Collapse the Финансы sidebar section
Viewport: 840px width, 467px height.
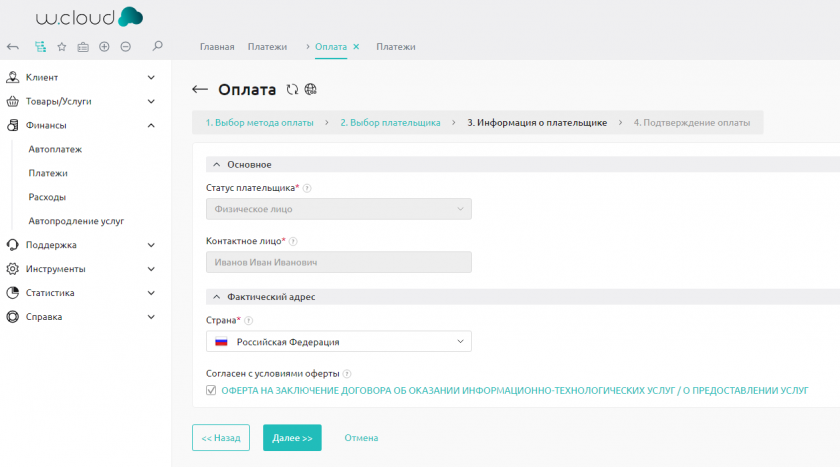[151, 125]
